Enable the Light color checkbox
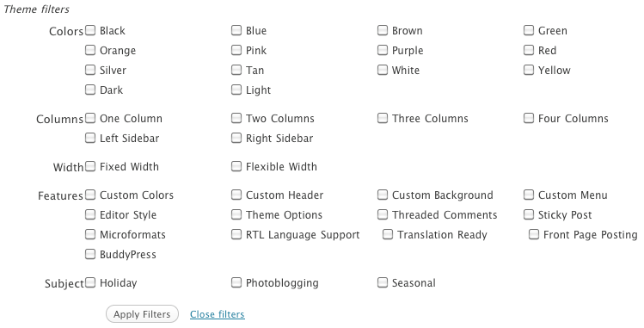Screen dimensions: 644x328 coord(236,90)
